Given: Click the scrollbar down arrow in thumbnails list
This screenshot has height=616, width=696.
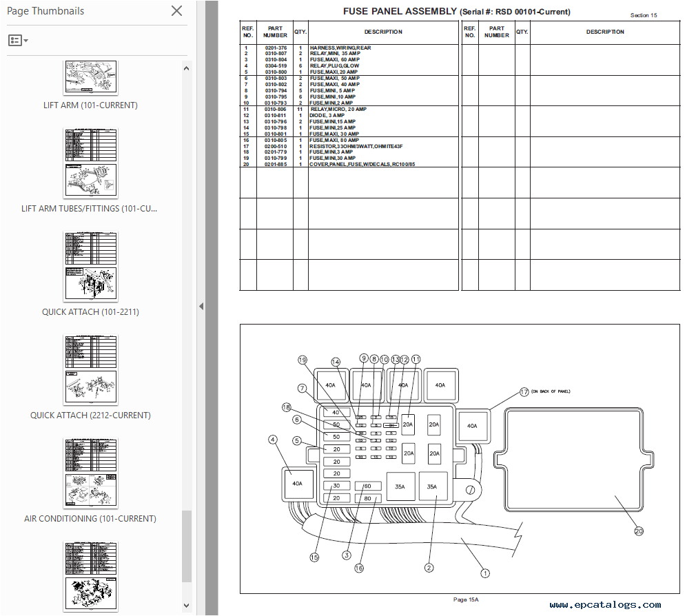Looking at the screenshot, I should (186, 606).
